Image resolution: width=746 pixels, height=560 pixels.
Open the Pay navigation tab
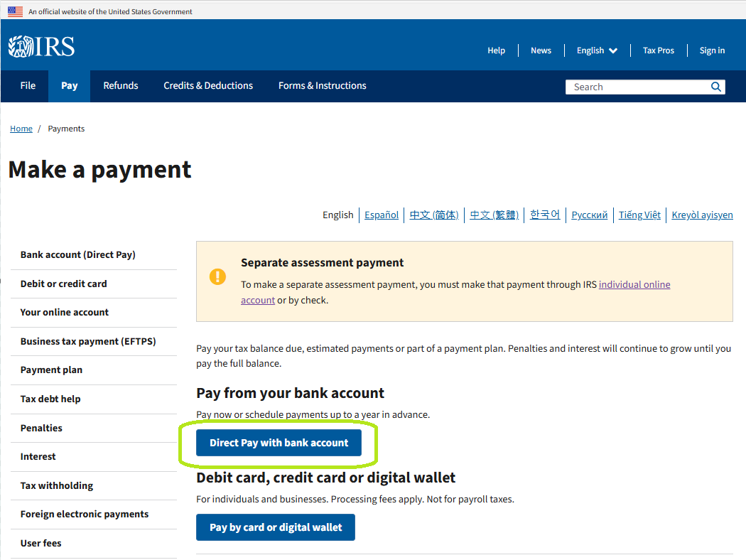pos(69,85)
